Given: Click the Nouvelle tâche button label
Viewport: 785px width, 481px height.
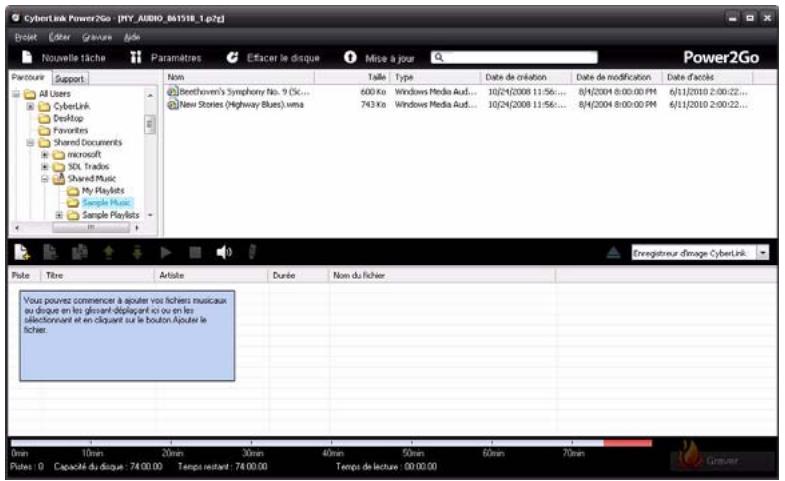Looking at the screenshot, I should click(74, 58).
